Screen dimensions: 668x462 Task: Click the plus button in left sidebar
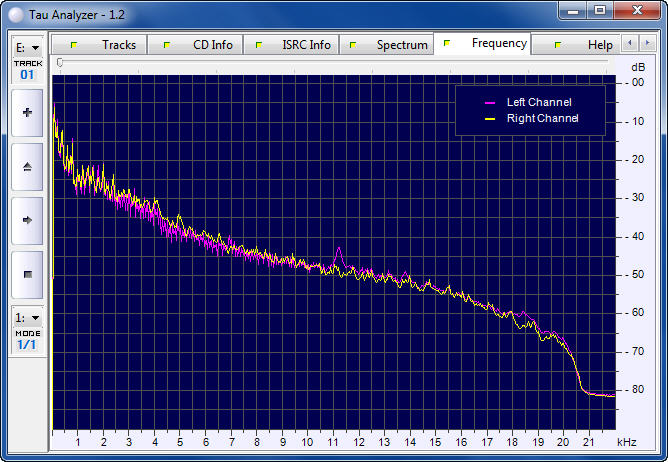[x=27, y=113]
